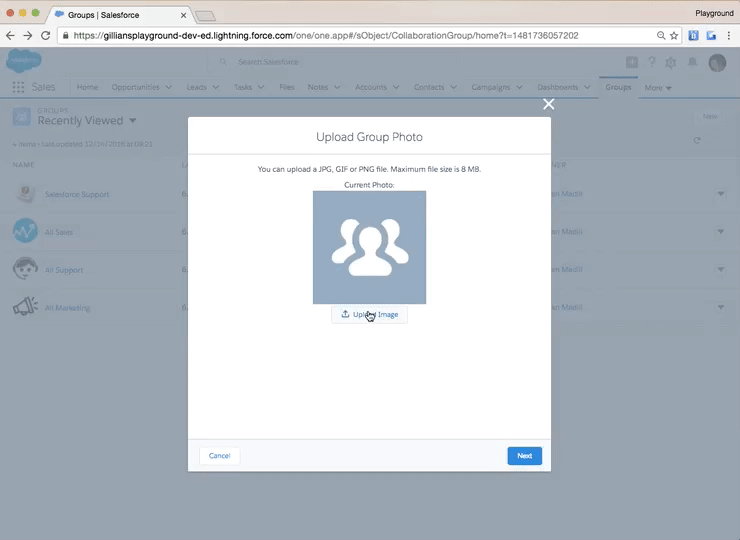Open the App Launcher grid icon
This screenshot has width=740, height=540.
pos(18,87)
